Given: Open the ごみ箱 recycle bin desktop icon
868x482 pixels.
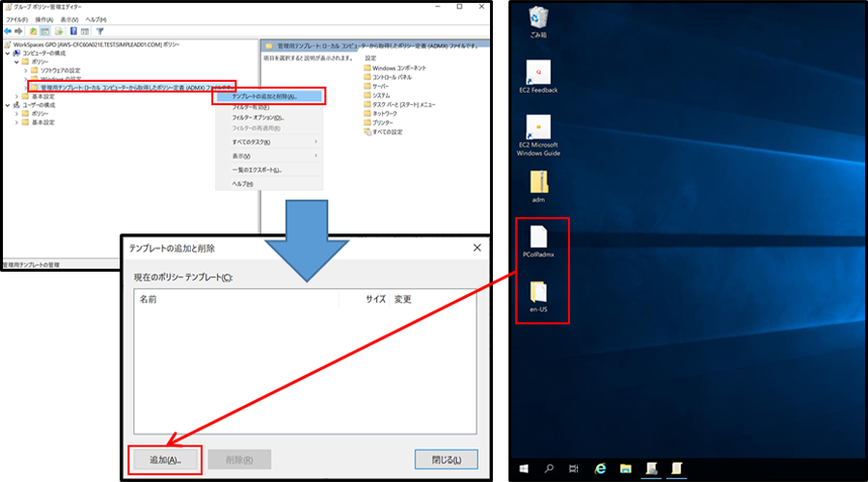Looking at the screenshot, I should click(538, 21).
